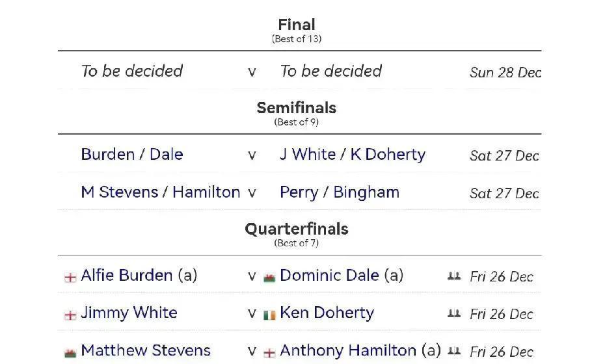Open the Anthony Hamilton player link
The height and width of the screenshot is (364, 605).
pyautogui.click(x=347, y=351)
